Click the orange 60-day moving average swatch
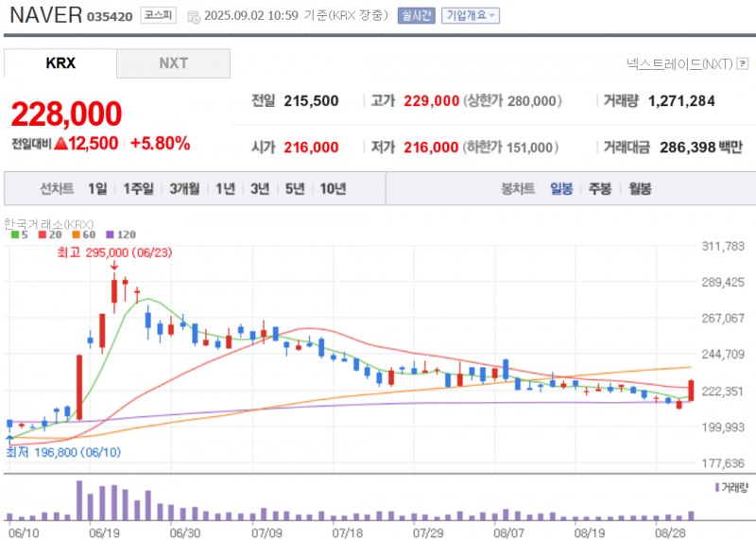This screenshot has width=756, height=540. click(x=76, y=235)
